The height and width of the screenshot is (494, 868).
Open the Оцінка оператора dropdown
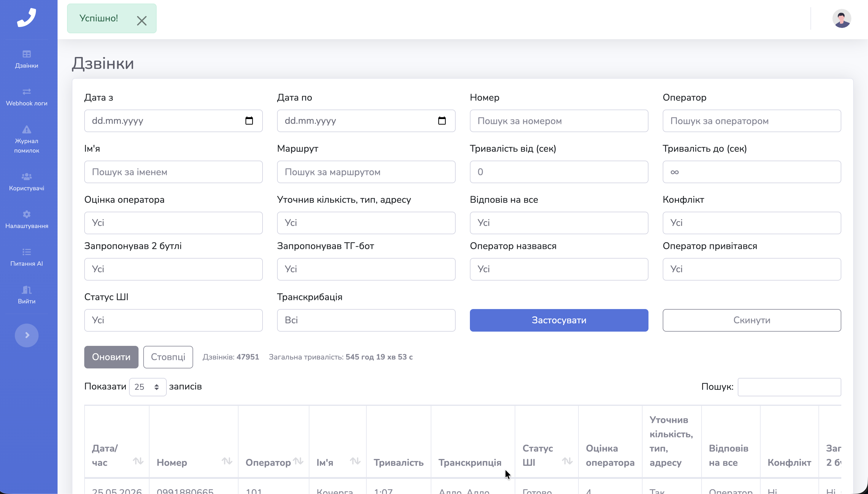click(173, 223)
